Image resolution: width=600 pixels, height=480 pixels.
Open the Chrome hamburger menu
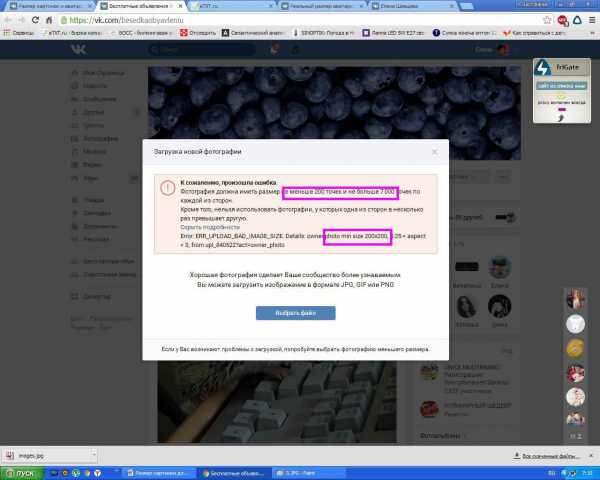click(x=592, y=20)
